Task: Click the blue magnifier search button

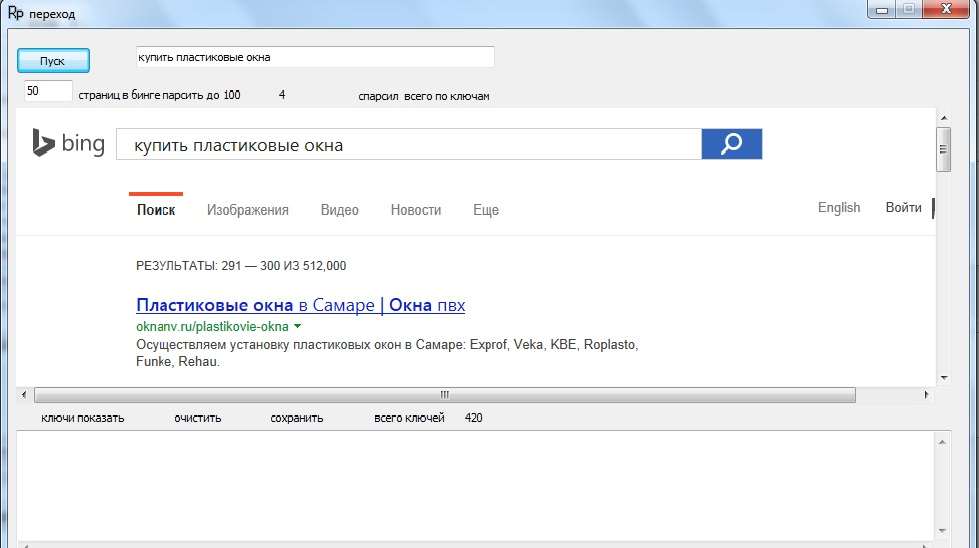Action: (732, 144)
